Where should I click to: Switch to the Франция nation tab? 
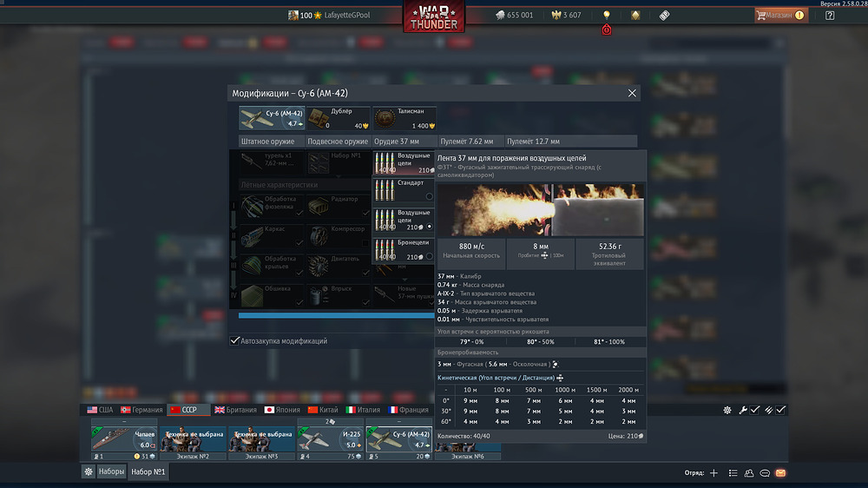coord(409,410)
